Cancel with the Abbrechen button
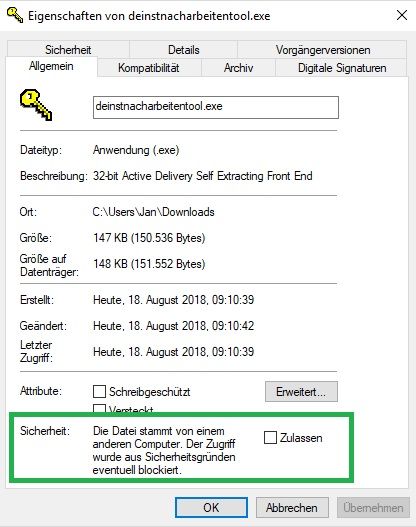This screenshot has width=416, height=527. pyautogui.click(x=292, y=507)
